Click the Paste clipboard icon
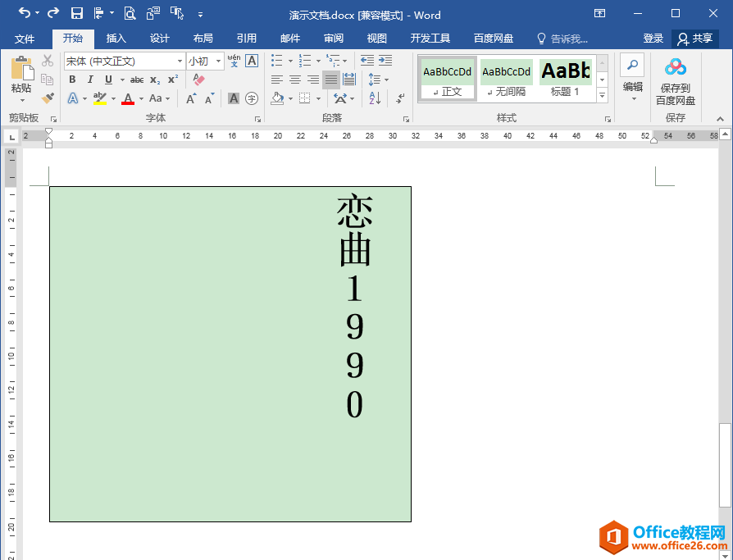 (x=22, y=69)
